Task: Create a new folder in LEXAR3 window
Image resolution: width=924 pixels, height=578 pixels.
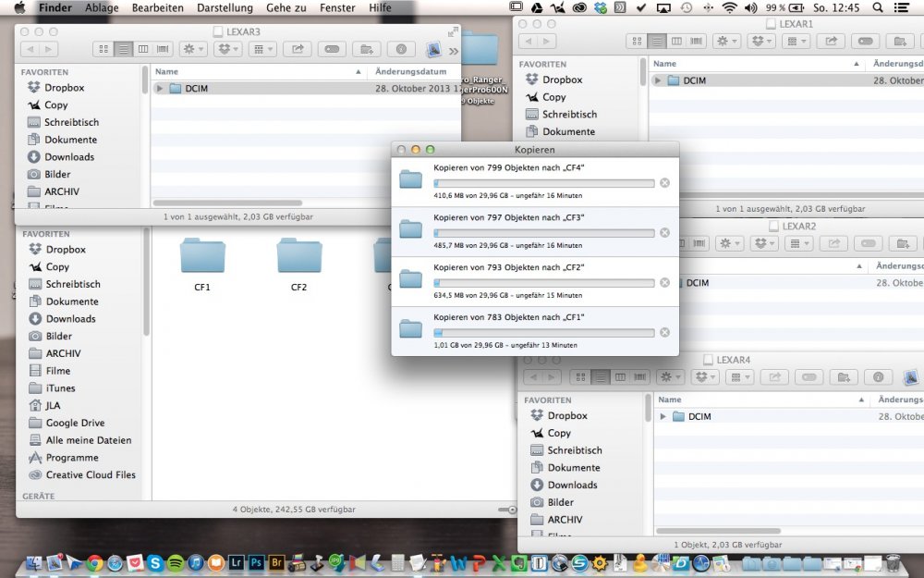Action: [366, 49]
